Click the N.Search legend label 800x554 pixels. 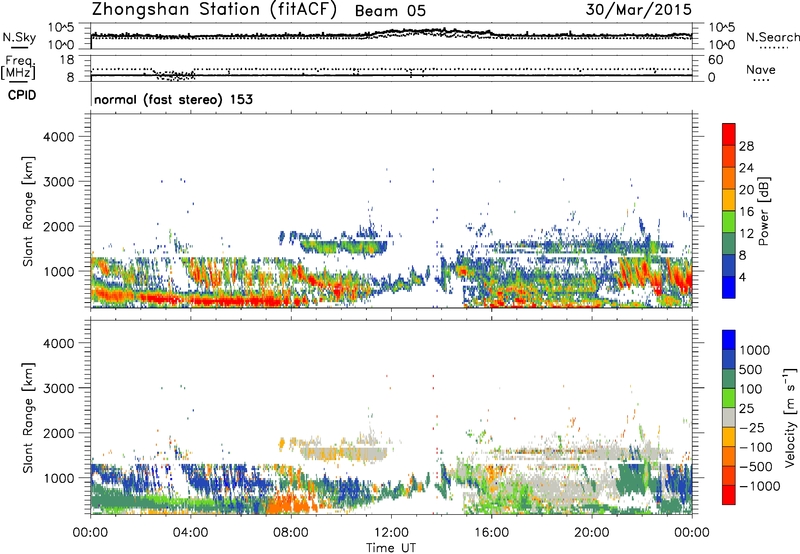tap(772, 37)
